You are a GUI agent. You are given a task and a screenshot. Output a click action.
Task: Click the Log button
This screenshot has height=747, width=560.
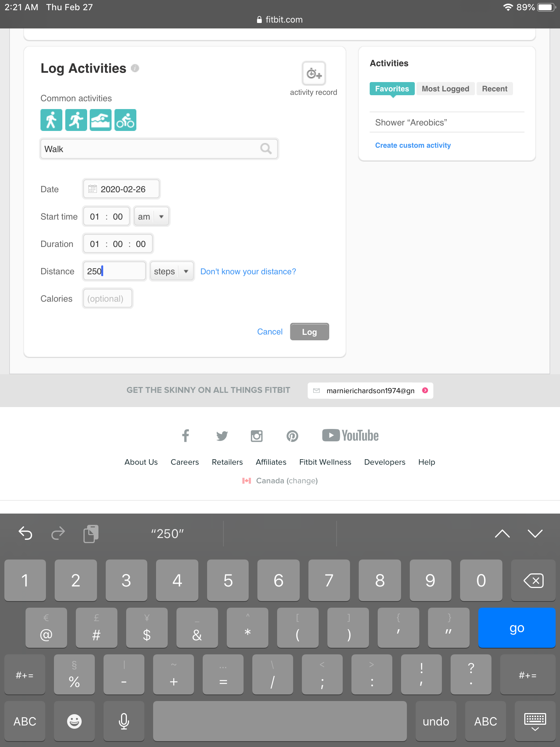(x=310, y=332)
